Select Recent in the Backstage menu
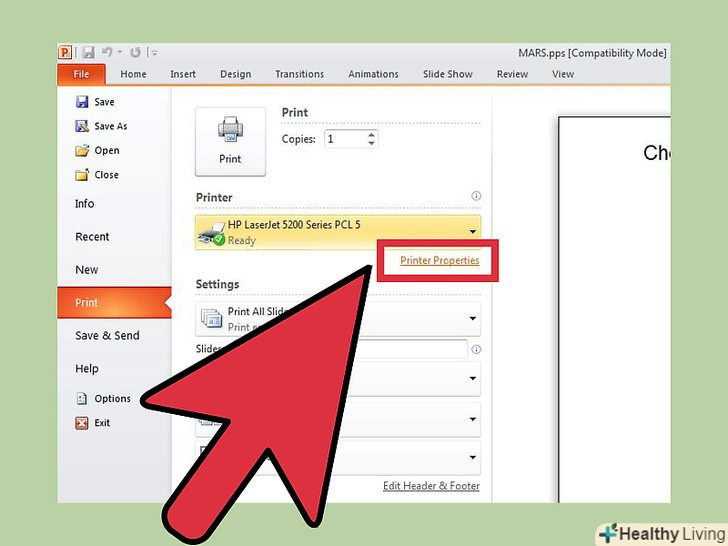728x546 pixels. pos(92,237)
